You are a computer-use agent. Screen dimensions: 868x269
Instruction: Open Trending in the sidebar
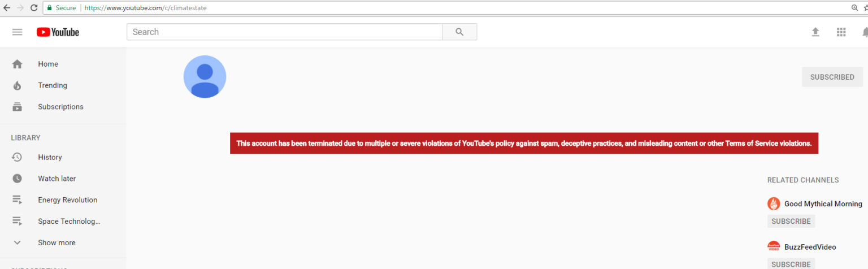click(x=52, y=85)
